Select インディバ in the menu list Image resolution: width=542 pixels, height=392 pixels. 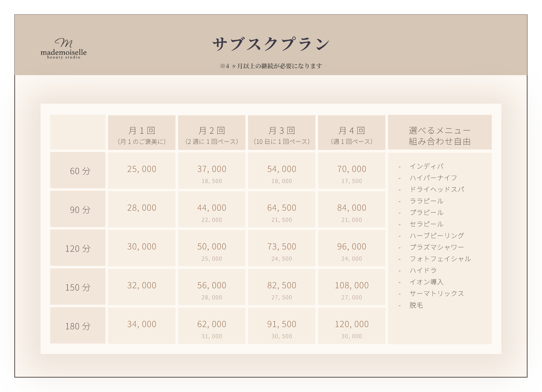tap(426, 166)
